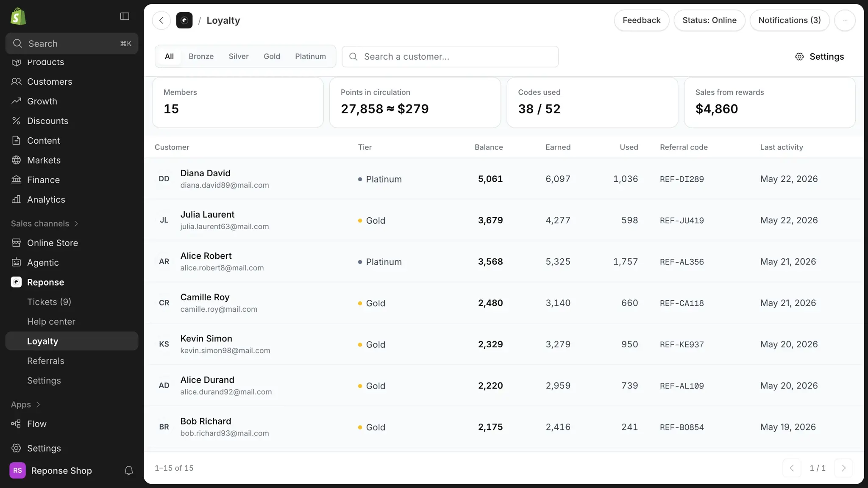Sort by the Balance column header
The width and height of the screenshot is (868, 488).
[489, 147]
